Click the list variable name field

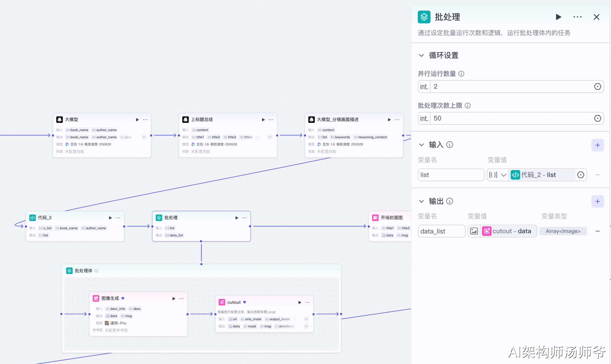point(450,175)
